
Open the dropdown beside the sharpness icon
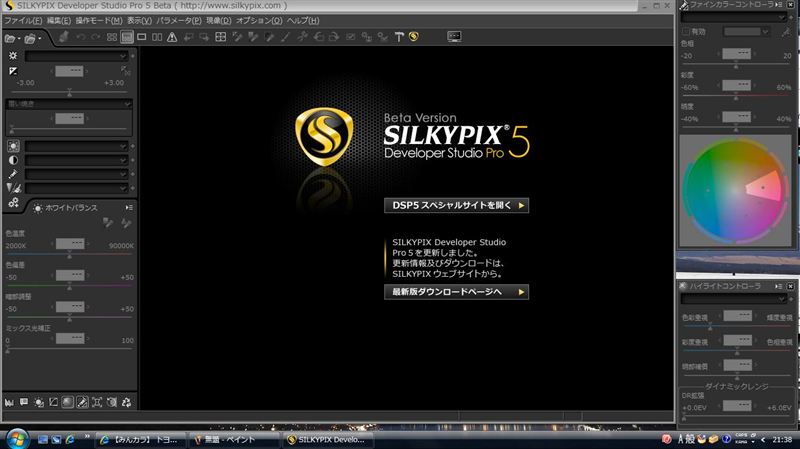click(x=76, y=188)
